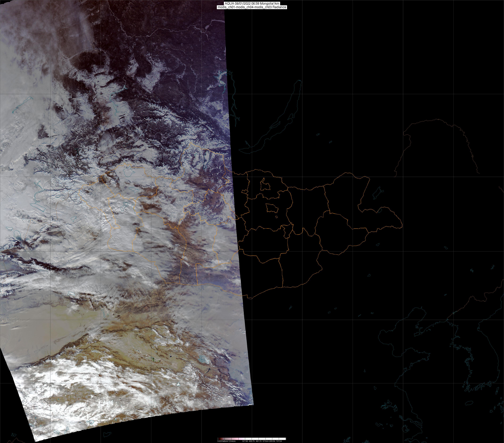The image size is (504, 443).
Task: Click the white end of the radiance color bar
Action: 284,439
